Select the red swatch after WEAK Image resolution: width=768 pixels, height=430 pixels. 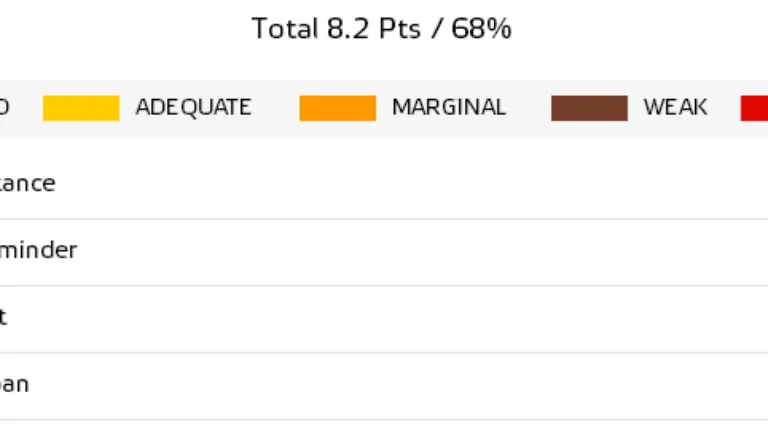click(x=754, y=108)
